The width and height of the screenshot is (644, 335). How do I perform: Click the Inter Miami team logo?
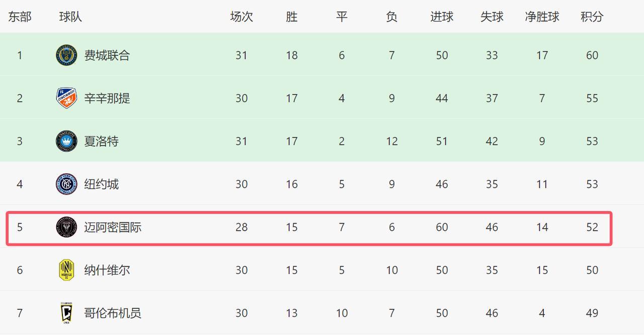pos(66,227)
